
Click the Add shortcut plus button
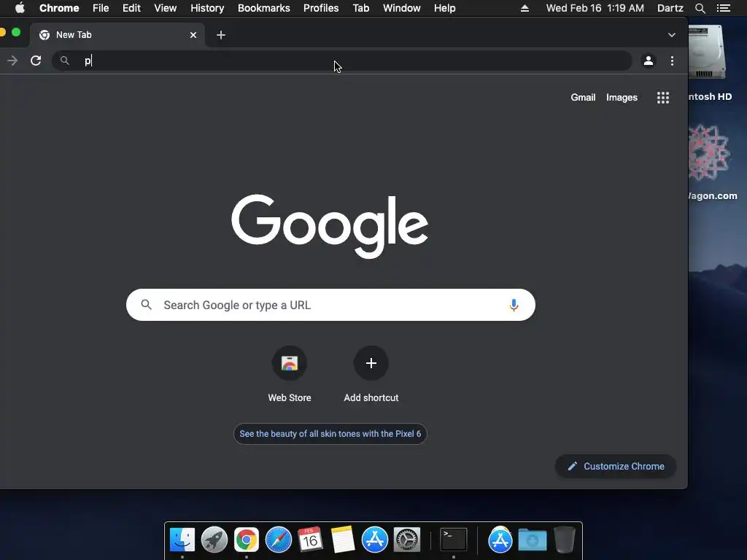point(371,363)
